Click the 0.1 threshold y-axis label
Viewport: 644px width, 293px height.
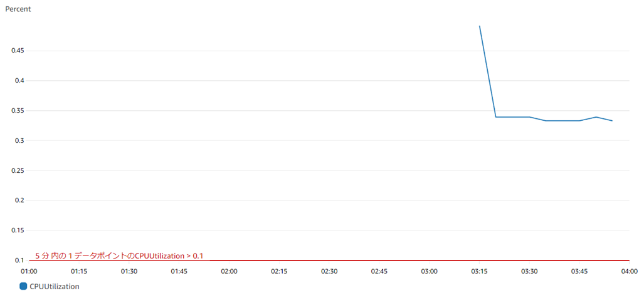coord(19,260)
